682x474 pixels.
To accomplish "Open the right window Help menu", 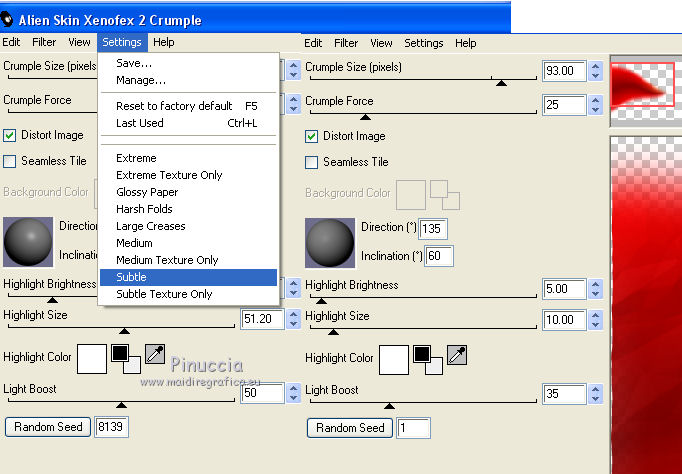I will 465,43.
